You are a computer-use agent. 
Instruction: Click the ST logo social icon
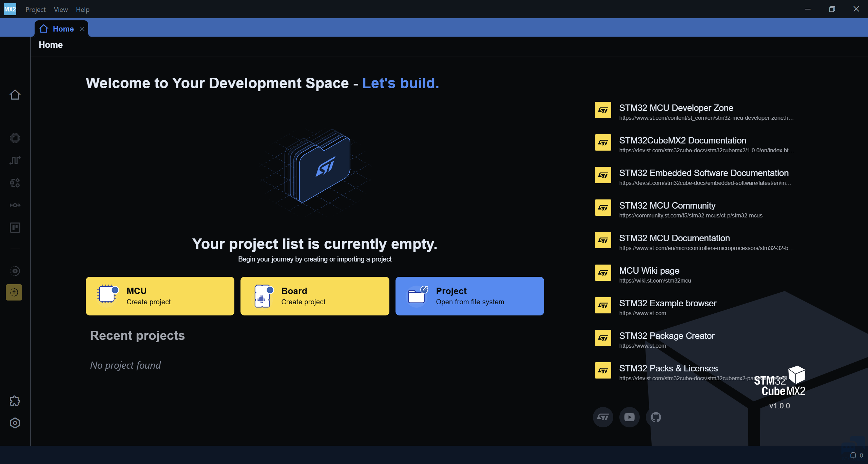(603, 417)
